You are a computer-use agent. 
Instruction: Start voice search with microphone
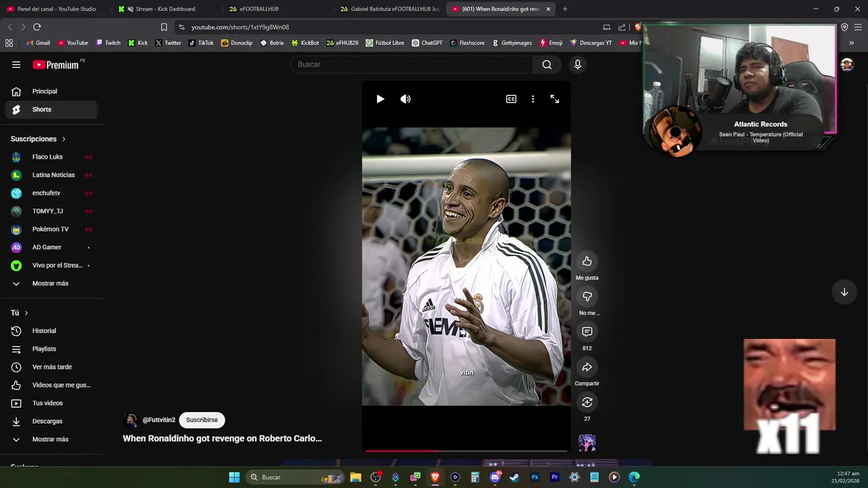point(578,64)
